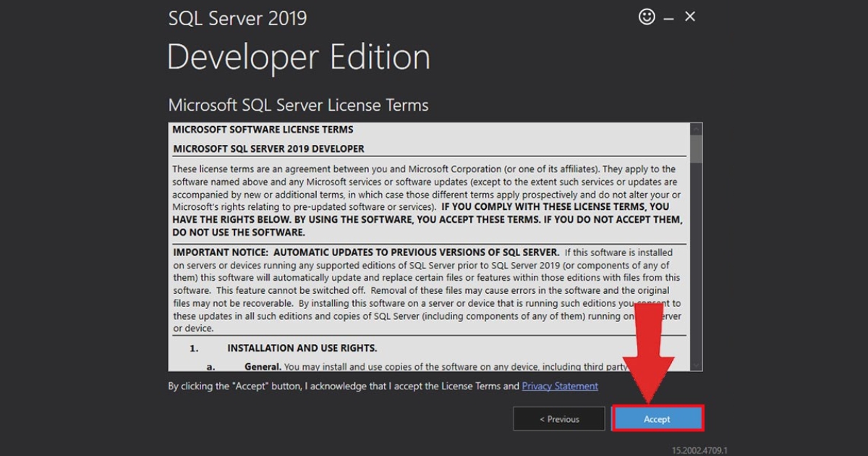This screenshot has width=868, height=456.
Task: Click the feedback smiley icon
Action: [x=647, y=16]
